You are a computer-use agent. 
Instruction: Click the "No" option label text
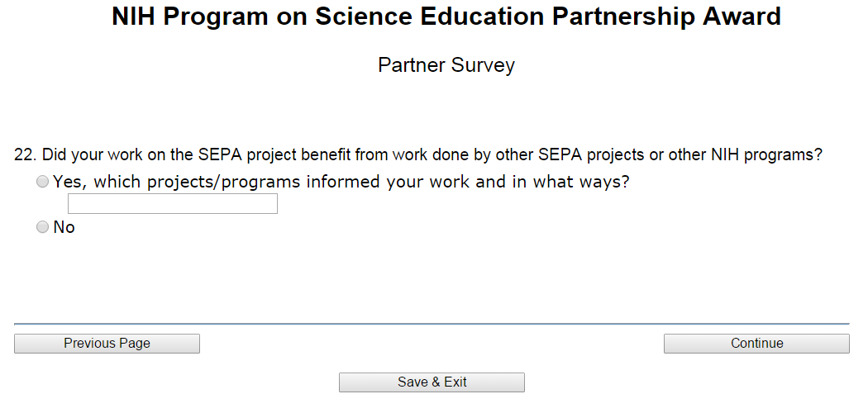coord(64,228)
